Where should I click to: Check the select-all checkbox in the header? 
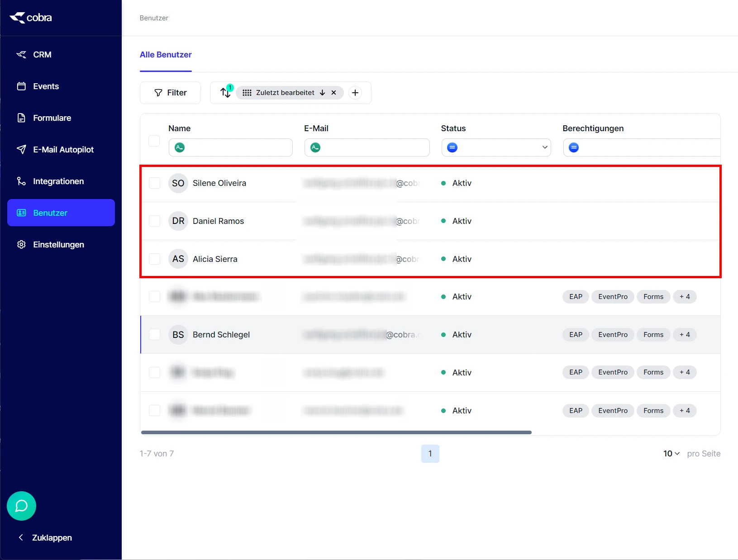(154, 141)
